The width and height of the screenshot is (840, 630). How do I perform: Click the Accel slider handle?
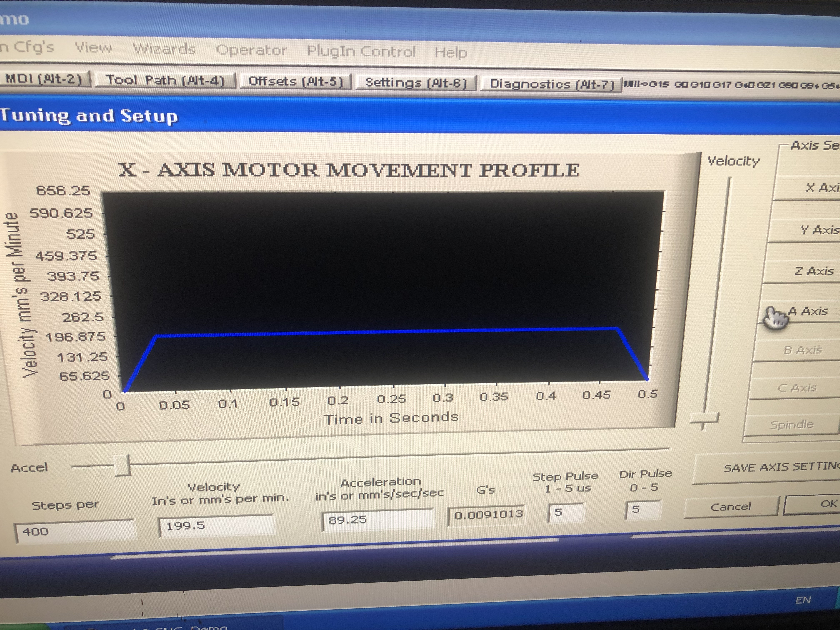click(123, 465)
